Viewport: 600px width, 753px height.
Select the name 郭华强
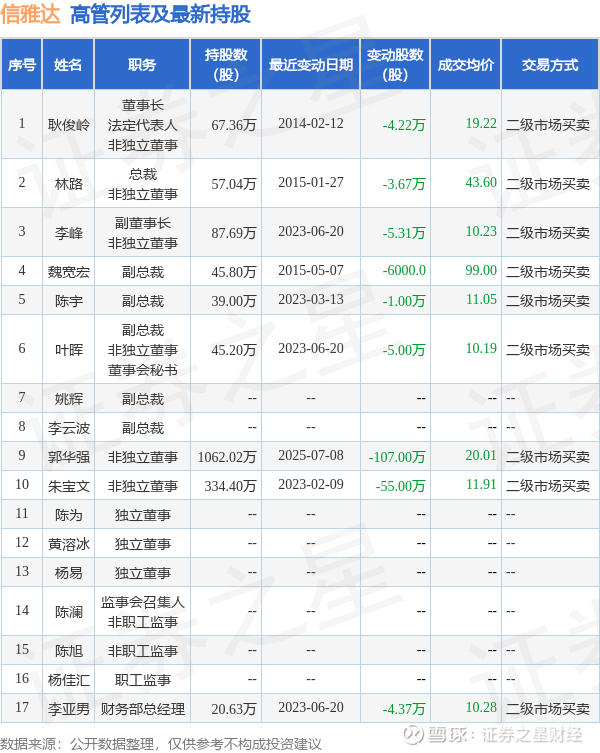(x=69, y=456)
